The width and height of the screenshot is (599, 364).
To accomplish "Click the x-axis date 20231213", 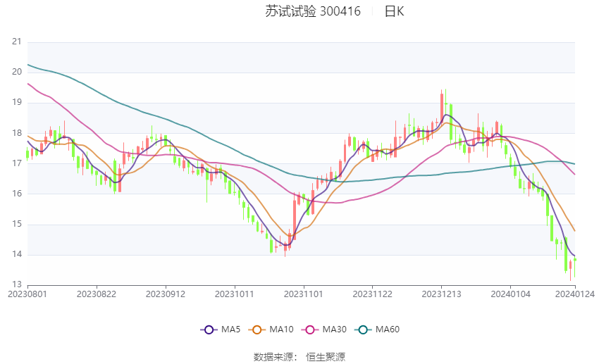I will [x=441, y=294].
